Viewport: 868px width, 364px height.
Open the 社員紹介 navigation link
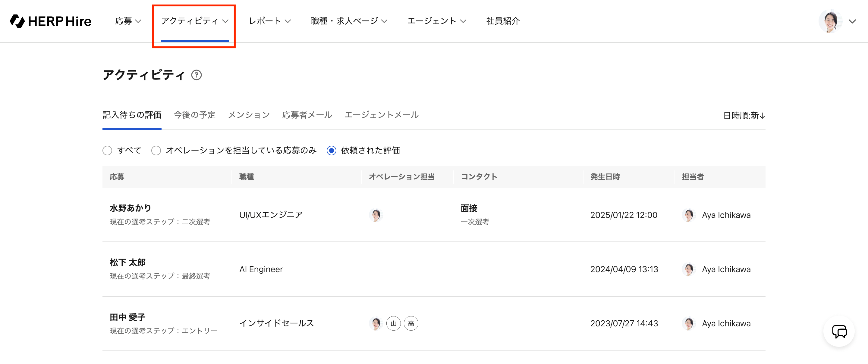(503, 21)
